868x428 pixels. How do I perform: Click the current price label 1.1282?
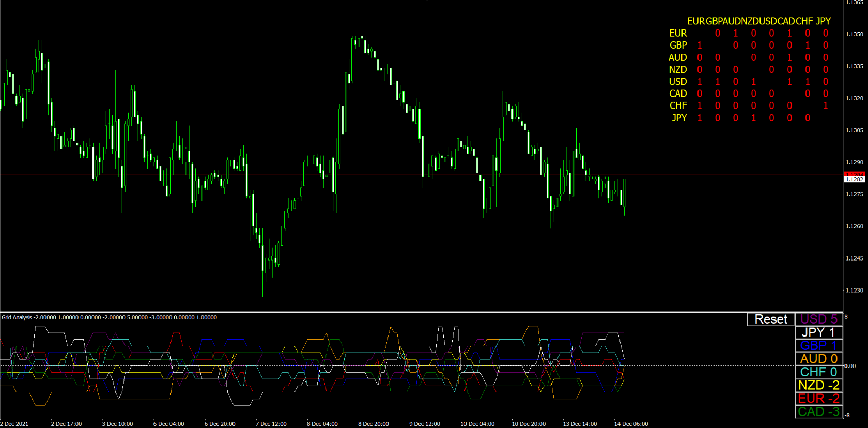click(x=854, y=179)
